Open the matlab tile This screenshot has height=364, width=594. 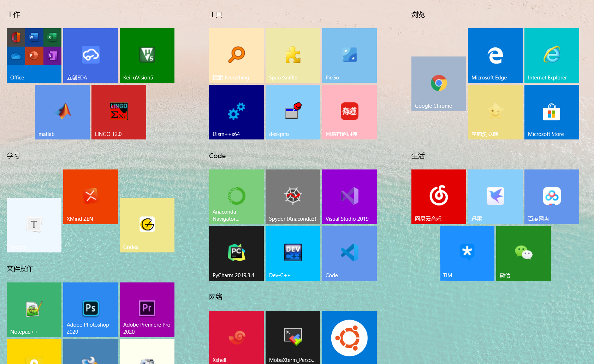(62, 112)
